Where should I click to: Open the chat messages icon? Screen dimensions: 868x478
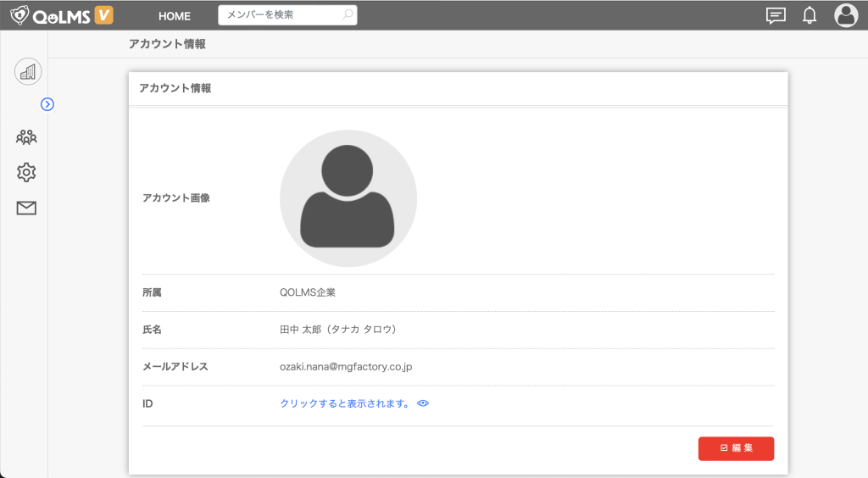click(x=775, y=15)
